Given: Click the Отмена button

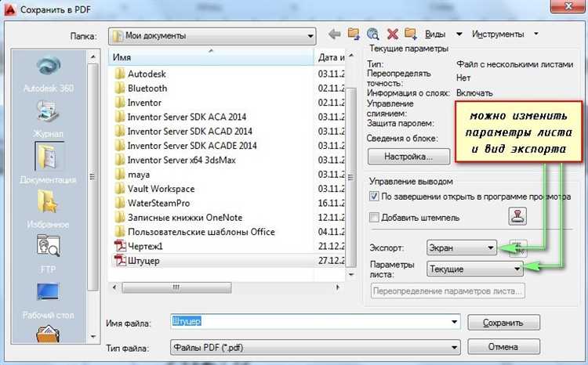Looking at the screenshot, I should [x=503, y=347].
